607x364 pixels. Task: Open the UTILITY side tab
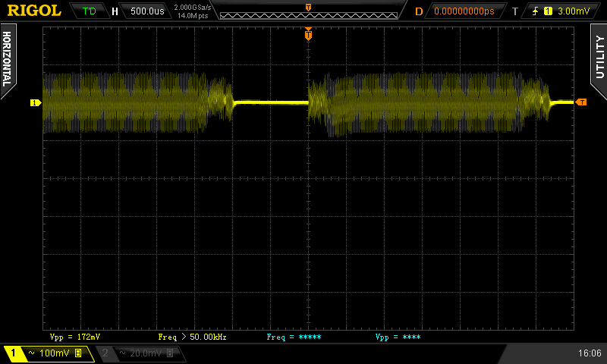(599, 57)
